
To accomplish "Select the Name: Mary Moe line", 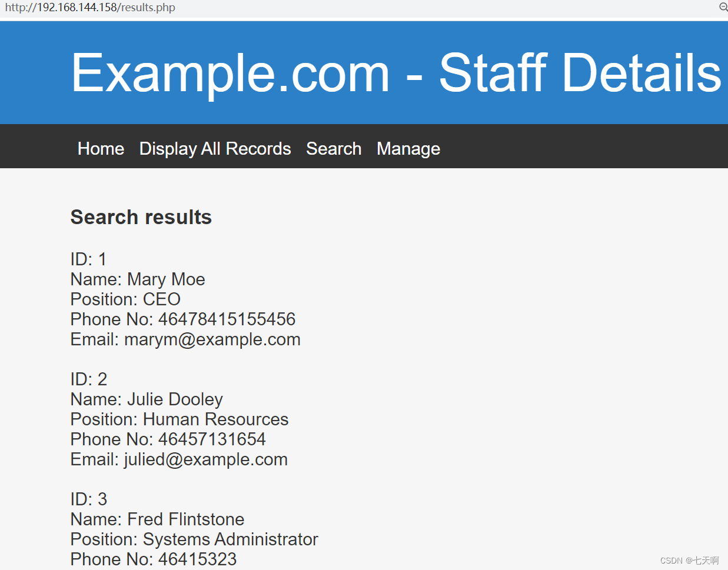I will click(x=138, y=279).
